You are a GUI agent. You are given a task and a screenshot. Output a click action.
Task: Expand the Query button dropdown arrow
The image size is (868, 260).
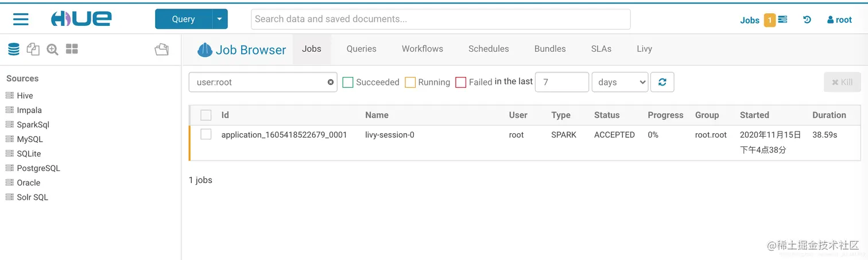tap(220, 19)
